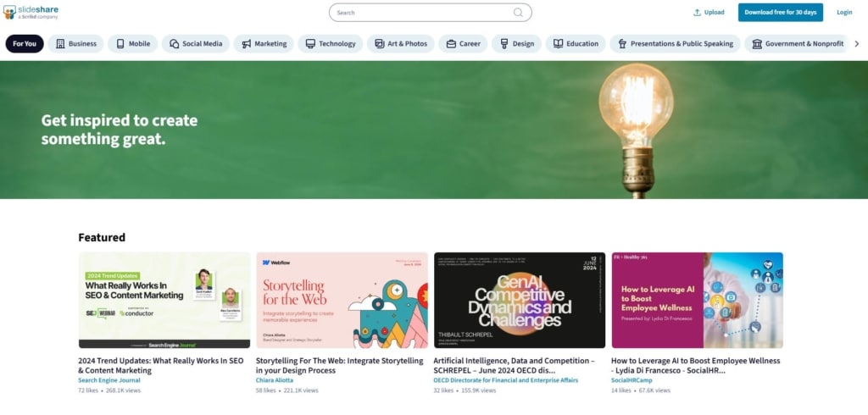The width and height of the screenshot is (868, 415).
Task: Select the Mobile category chip
Action: click(x=133, y=44)
